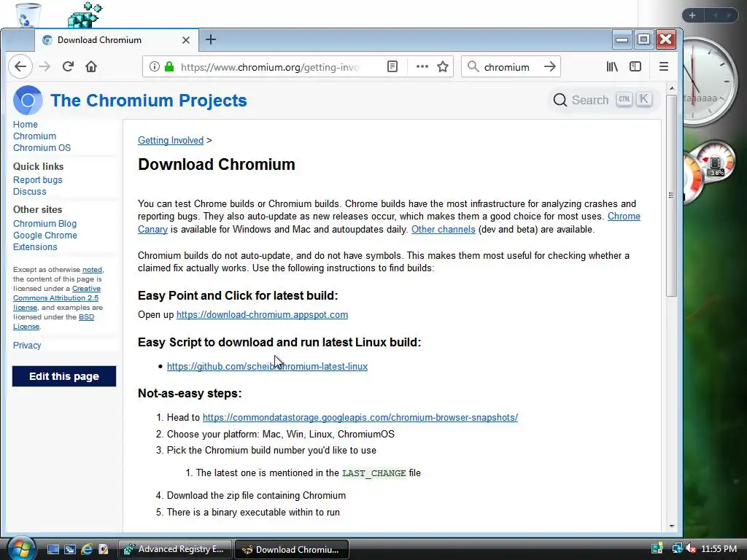Focus the site Search Ctrl K box
Image resolution: width=747 pixels, height=560 pixels.
pyautogui.click(x=603, y=100)
